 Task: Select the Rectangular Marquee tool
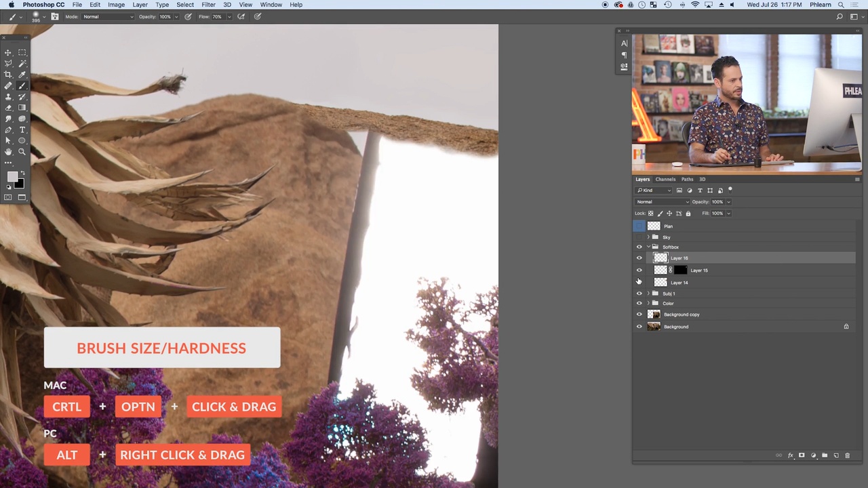(x=22, y=52)
